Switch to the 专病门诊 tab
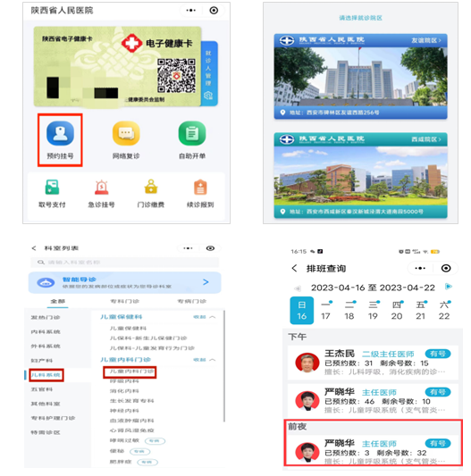 [192, 301]
